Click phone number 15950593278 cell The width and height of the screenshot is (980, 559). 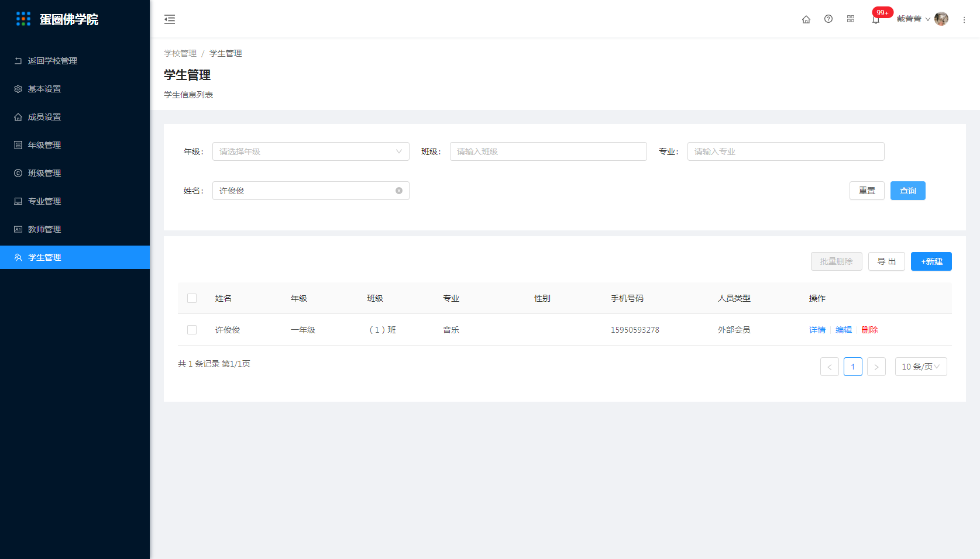[x=635, y=330]
